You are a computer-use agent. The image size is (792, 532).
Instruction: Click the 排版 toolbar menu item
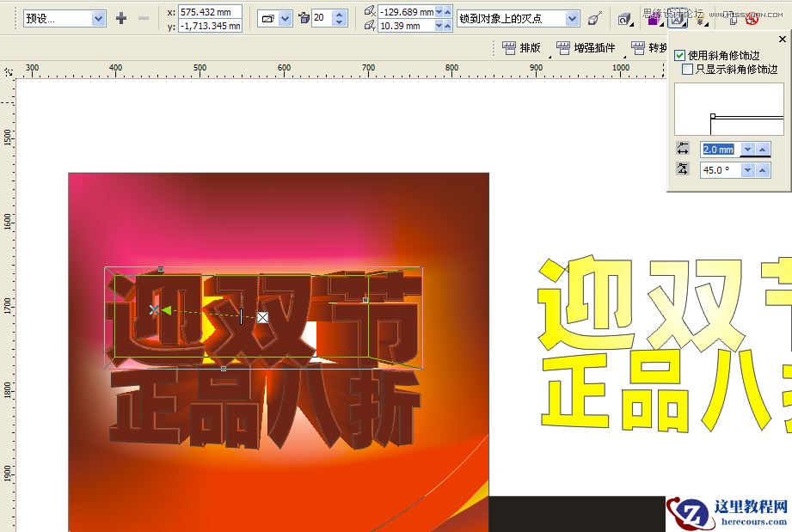click(529, 48)
